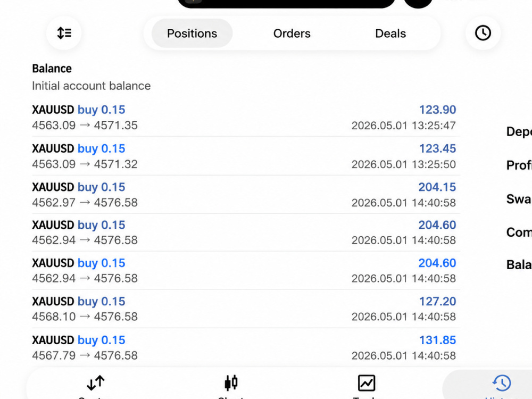This screenshot has width=532, height=399.
Task: Open the sort order icon
Action: pyautogui.click(x=64, y=33)
